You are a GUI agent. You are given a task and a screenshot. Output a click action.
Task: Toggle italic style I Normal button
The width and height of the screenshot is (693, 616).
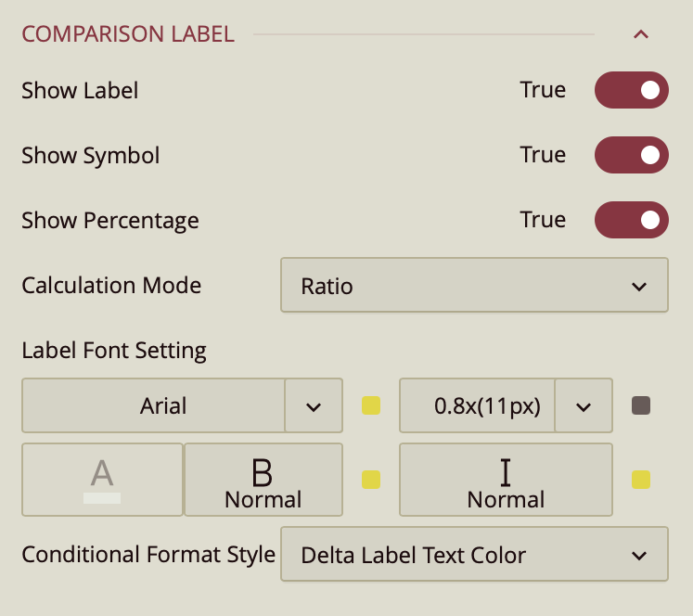click(506, 480)
